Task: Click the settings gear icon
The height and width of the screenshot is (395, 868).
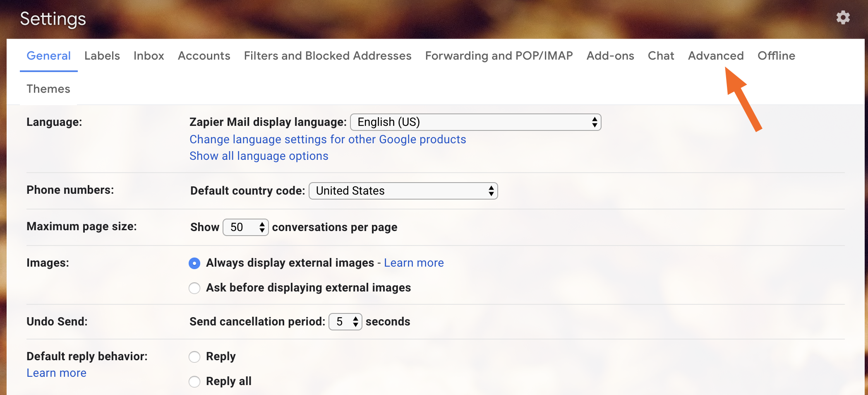Action: point(843,18)
